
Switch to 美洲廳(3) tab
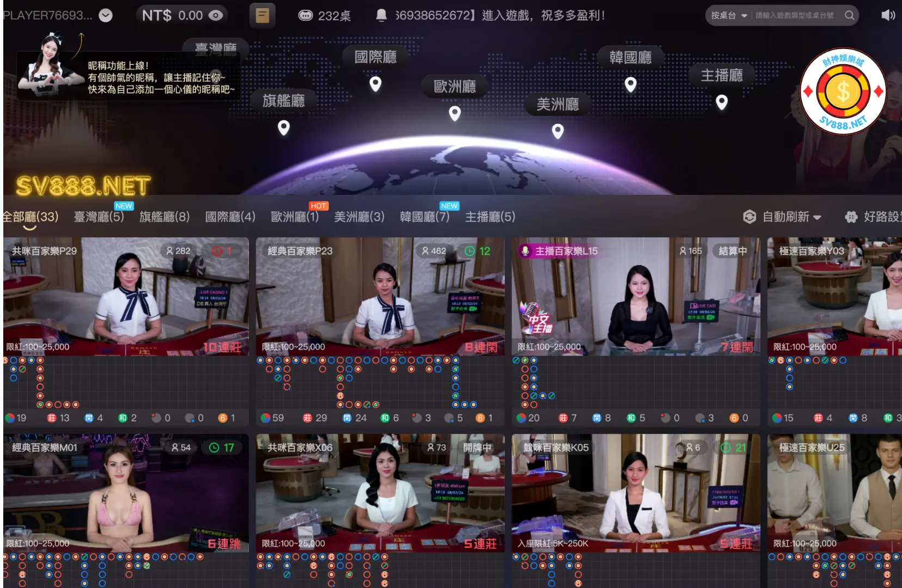(359, 217)
